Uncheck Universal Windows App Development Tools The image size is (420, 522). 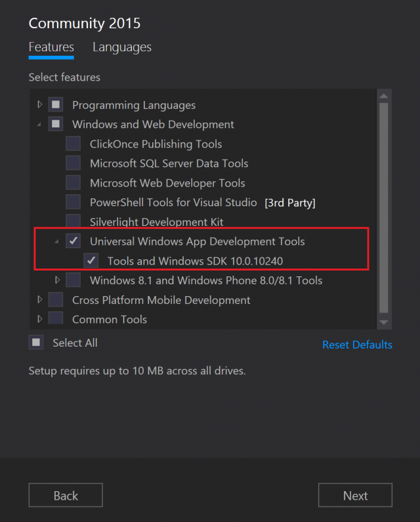73,241
